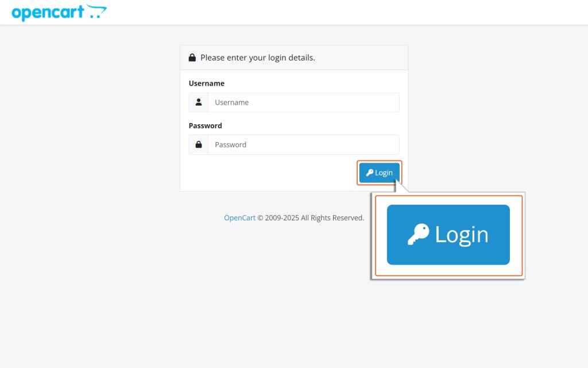This screenshot has width=588, height=368.
Task: Click the large key icon in zoomed callout
Action: coord(419,235)
